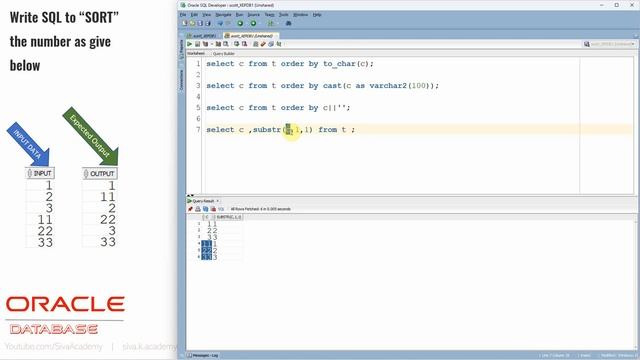Select the Worksheet sub-tab
This screenshot has height=360, width=640.
(196, 53)
